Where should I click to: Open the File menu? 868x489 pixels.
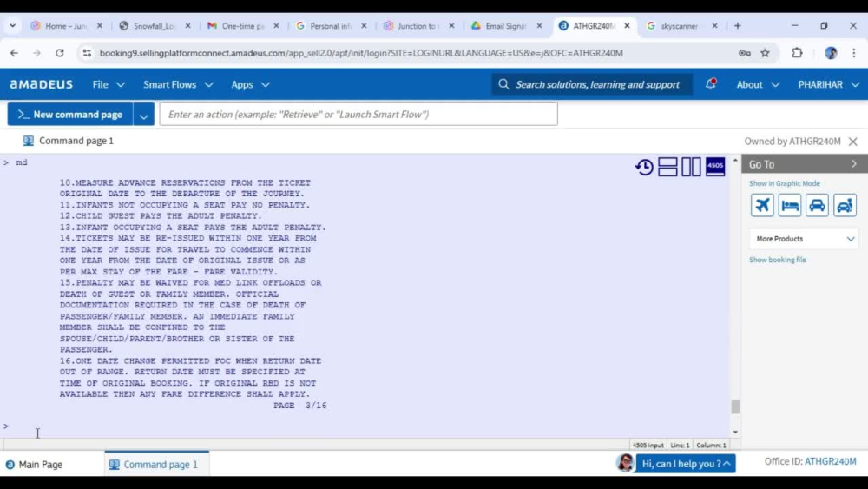(108, 84)
